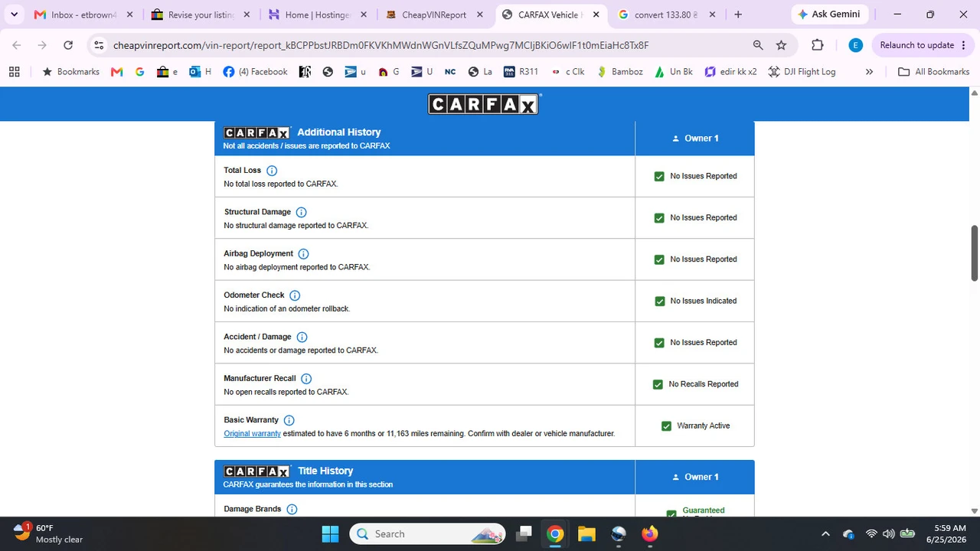Screen dimensions: 980x551
Task: Click Owner 1 in Title History header
Action: coord(695,477)
